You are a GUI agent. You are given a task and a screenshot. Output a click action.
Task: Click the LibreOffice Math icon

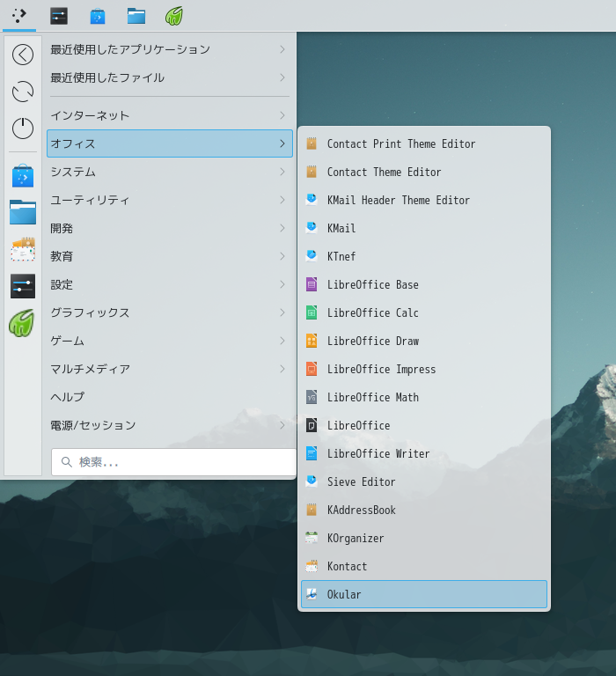pyautogui.click(x=312, y=397)
